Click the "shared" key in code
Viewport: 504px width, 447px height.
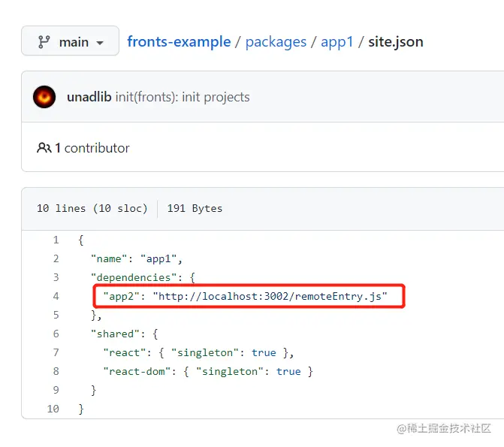click(x=115, y=334)
